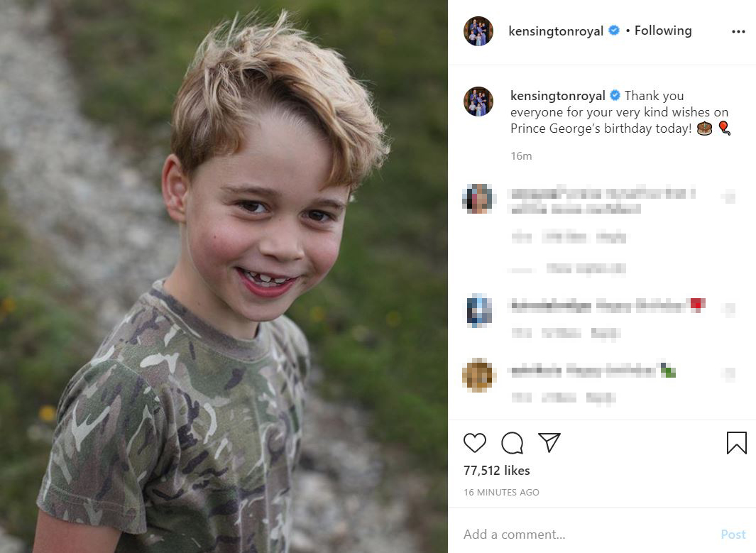Click the avatar beside the caption text
The image size is (756, 553).
click(x=478, y=102)
